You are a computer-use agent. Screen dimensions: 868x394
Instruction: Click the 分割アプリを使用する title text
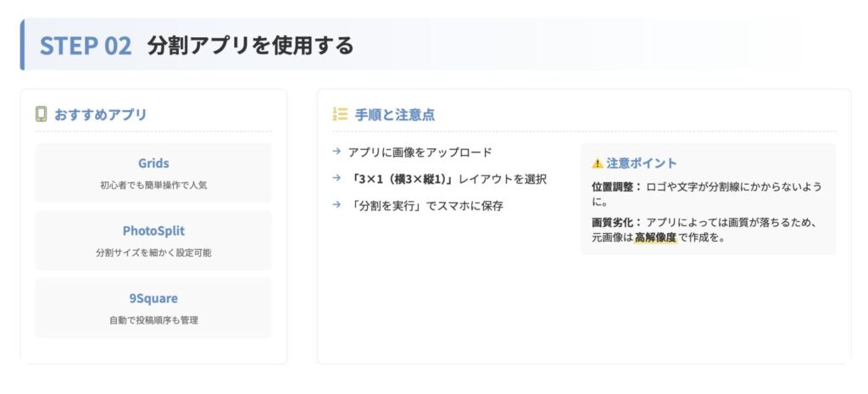coord(250,46)
